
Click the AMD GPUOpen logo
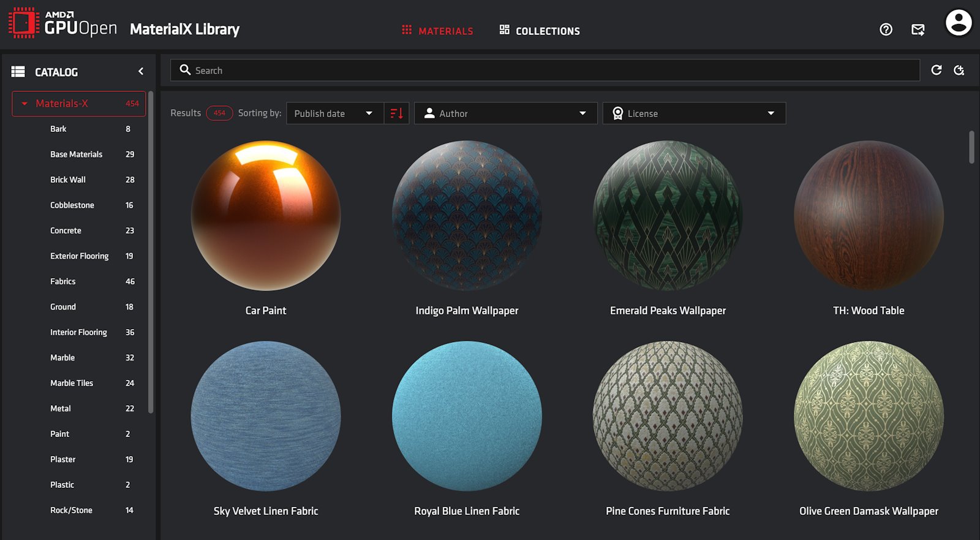pyautogui.click(x=62, y=23)
